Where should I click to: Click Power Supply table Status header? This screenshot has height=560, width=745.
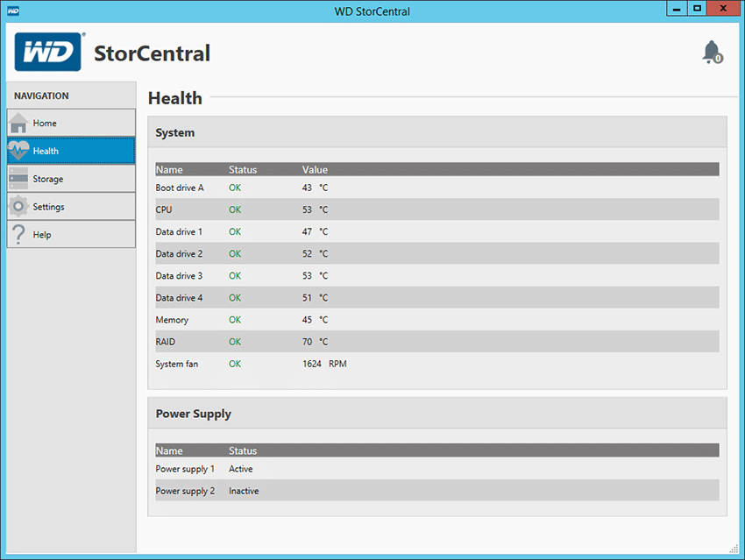pos(243,450)
